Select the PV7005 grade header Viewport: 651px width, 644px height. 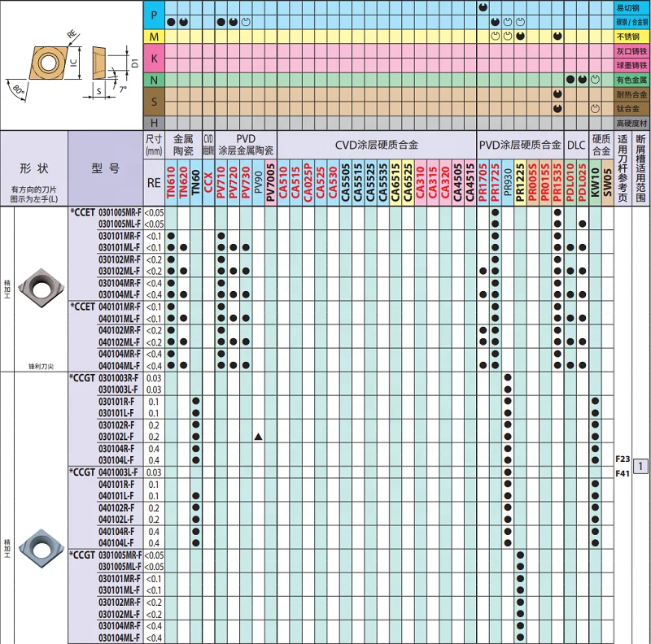click(x=271, y=183)
